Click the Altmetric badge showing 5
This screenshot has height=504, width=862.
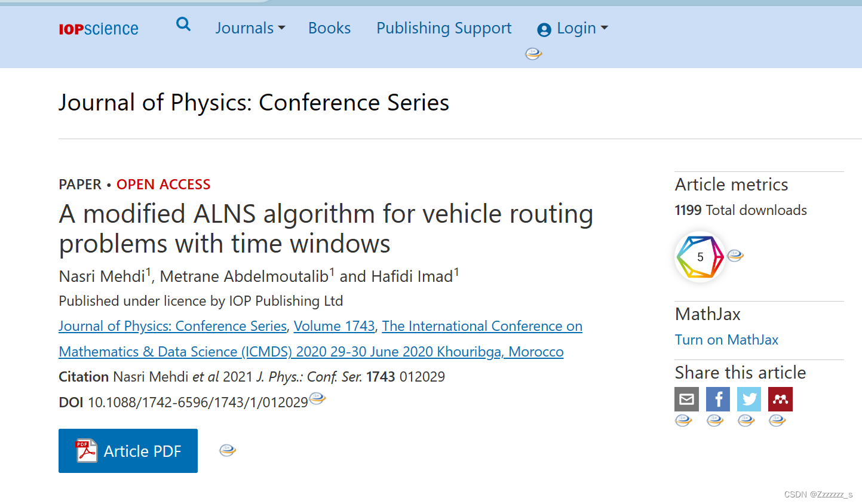(700, 256)
